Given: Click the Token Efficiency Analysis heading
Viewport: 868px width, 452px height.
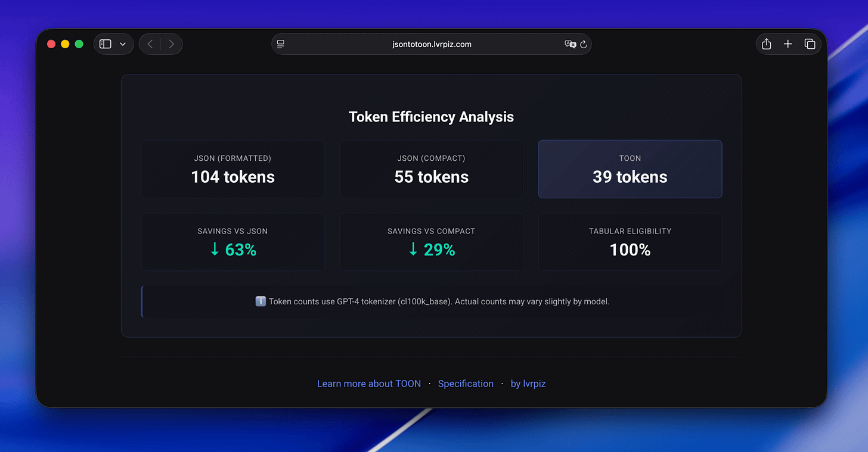Looking at the screenshot, I should click(432, 117).
